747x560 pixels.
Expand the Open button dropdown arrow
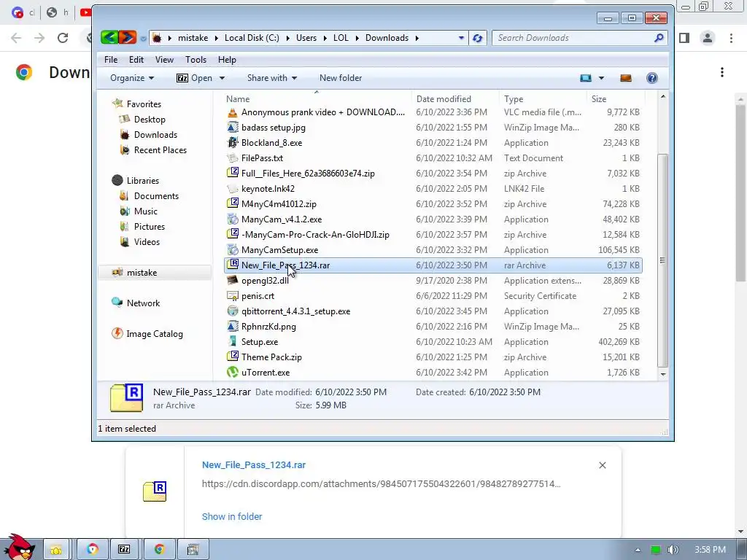pos(222,78)
